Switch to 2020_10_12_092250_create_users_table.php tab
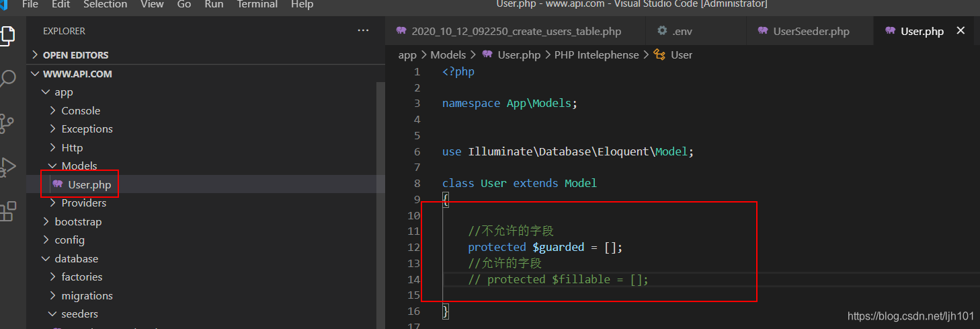The width and height of the screenshot is (980, 329). [x=516, y=31]
